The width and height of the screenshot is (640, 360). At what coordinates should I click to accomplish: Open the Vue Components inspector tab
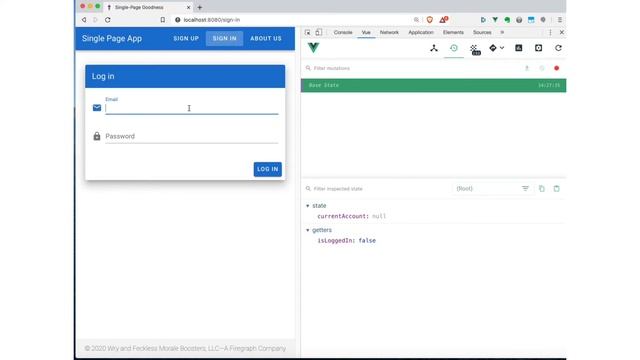[433, 48]
